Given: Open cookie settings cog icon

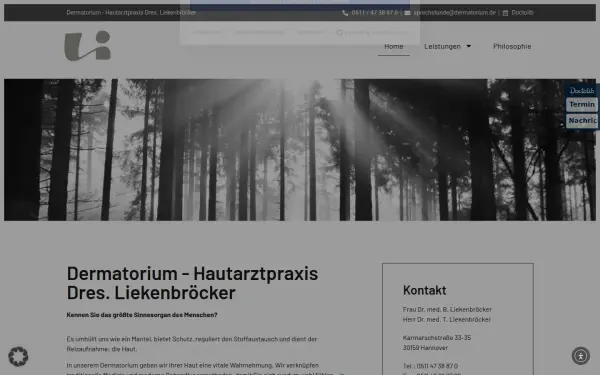Looking at the screenshot, I should [x=18, y=356].
